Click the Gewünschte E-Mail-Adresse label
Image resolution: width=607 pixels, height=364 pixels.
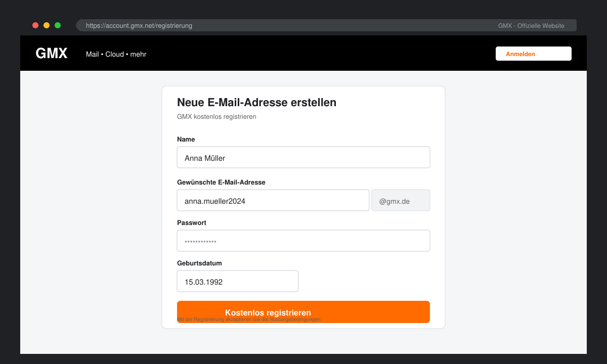pos(221,182)
